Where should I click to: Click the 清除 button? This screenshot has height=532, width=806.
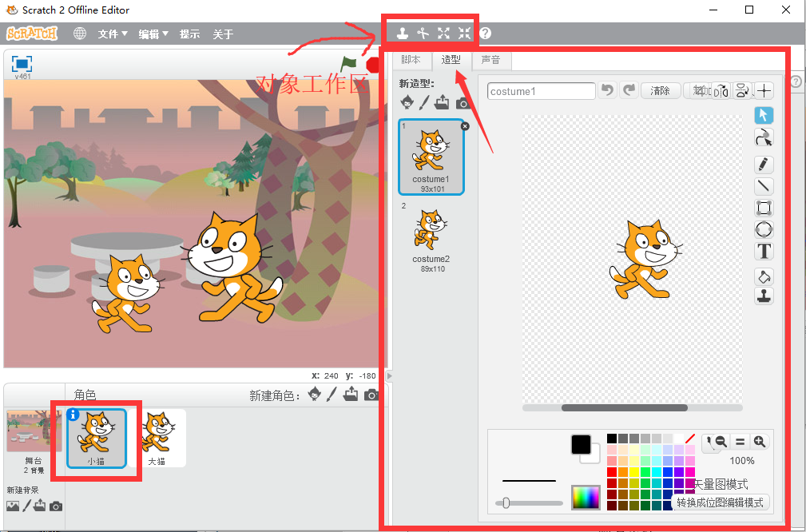[x=661, y=91]
